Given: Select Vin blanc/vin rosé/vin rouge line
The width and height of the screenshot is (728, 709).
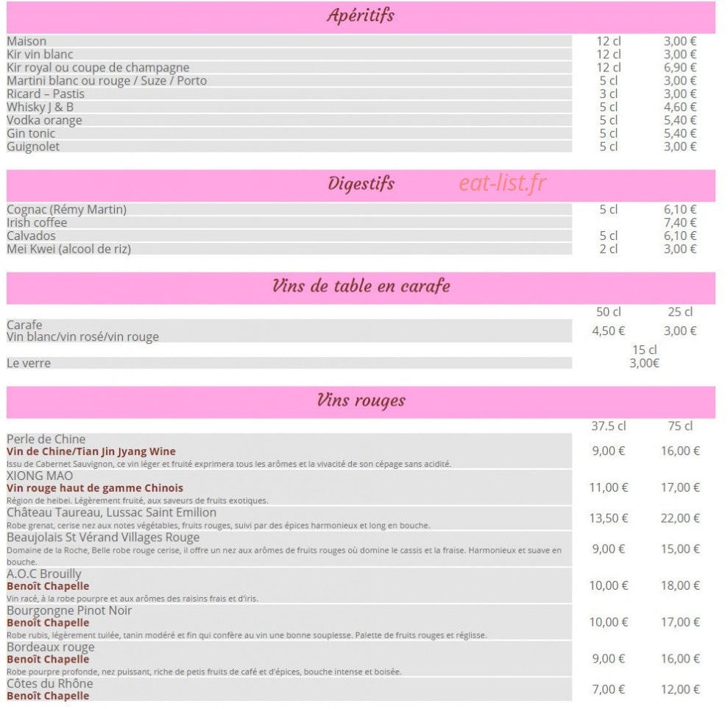Looking at the screenshot, I should tap(82, 336).
